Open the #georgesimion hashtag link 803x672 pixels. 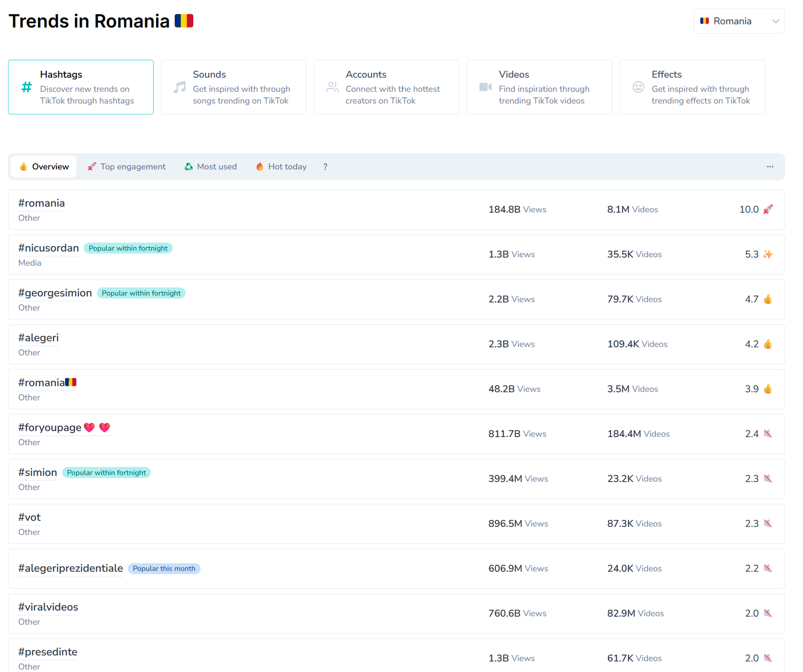pyautogui.click(x=55, y=293)
